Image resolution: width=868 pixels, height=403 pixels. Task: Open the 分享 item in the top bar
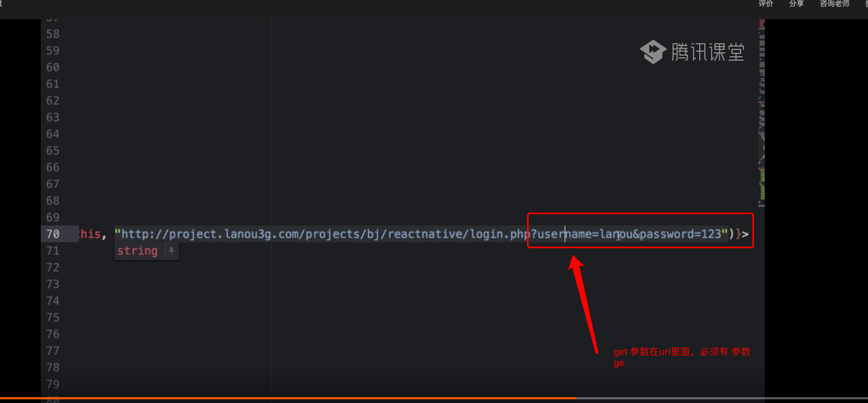[797, 4]
